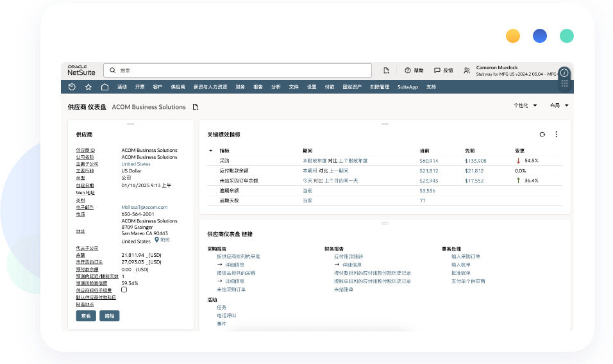
Task: Open the Recent Records clock icon
Action: [72, 87]
